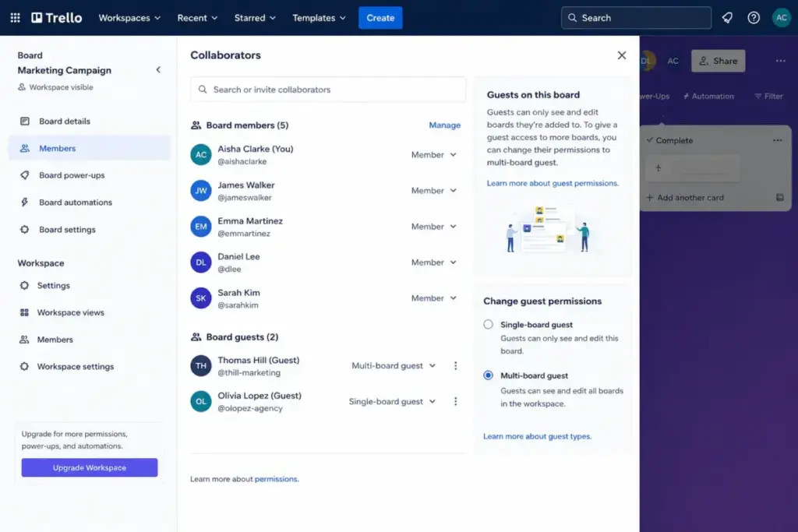798x532 pixels.
Task: Change Aisha Clarke's Member role dropdown
Action: tap(433, 155)
